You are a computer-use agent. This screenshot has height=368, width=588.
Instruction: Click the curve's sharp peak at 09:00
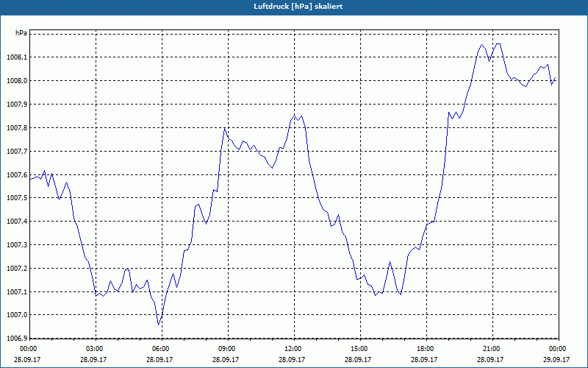225,128
